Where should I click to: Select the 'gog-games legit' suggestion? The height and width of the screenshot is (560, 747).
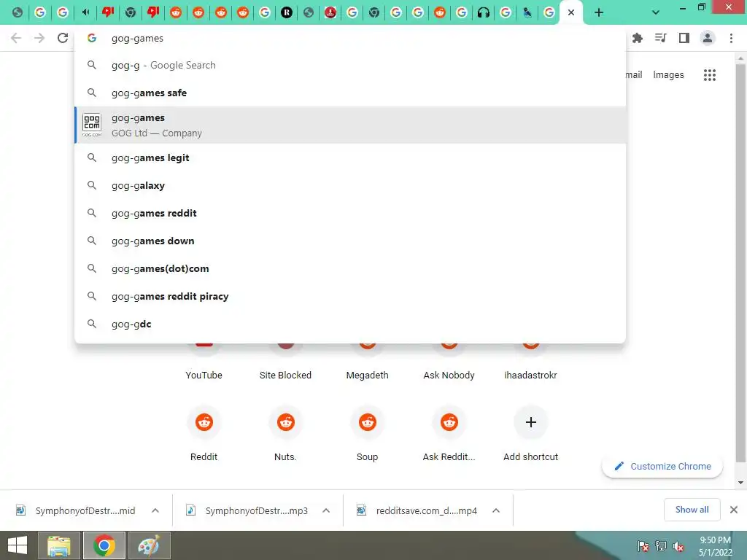(x=349, y=157)
